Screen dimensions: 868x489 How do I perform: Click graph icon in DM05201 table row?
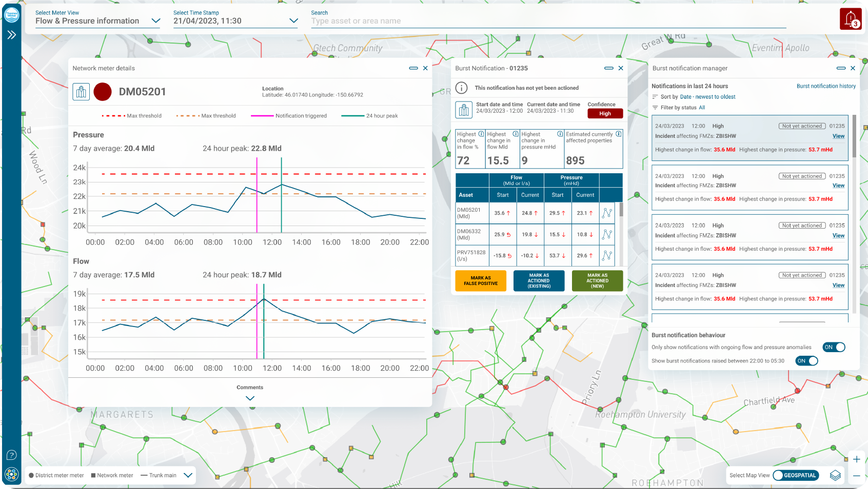pyautogui.click(x=607, y=213)
